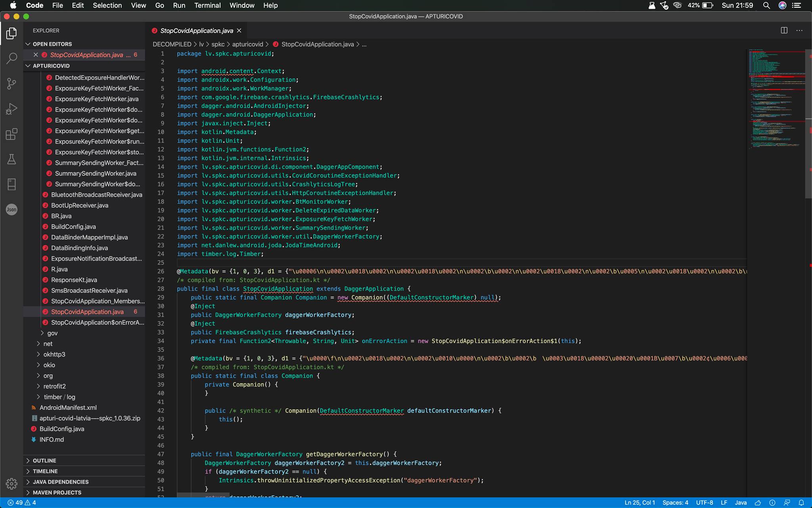Open the editor More Actions menu
The height and width of the screenshot is (508, 812).
pos(799,31)
